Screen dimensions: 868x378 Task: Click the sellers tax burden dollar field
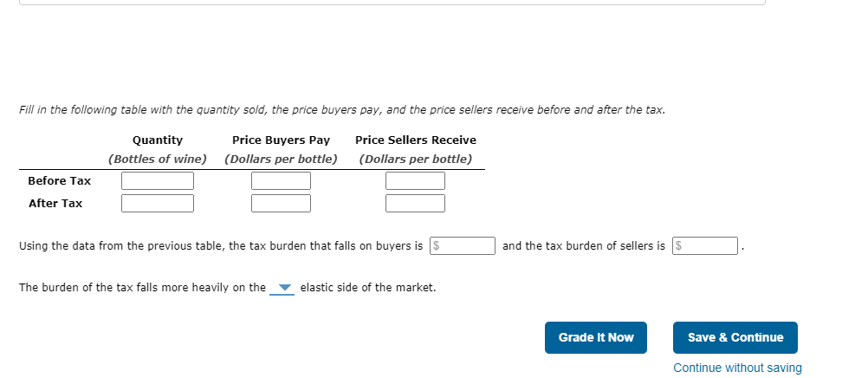[x=704, y=245]
